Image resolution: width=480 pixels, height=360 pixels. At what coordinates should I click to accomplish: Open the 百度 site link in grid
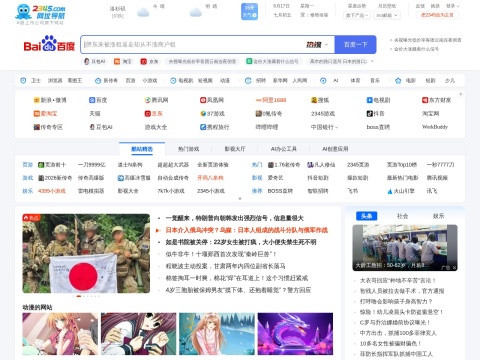[x=98, y=100]
